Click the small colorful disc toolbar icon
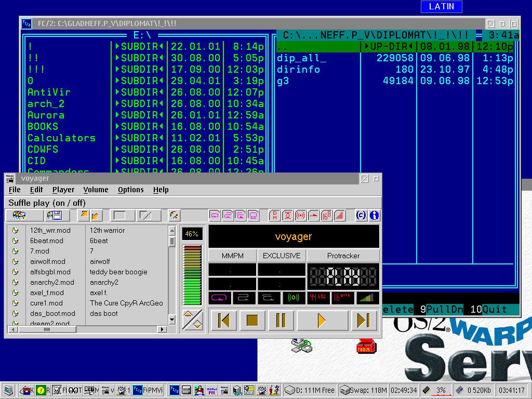Viewport: 532px width, 399px height. click(x=174, y=216)
